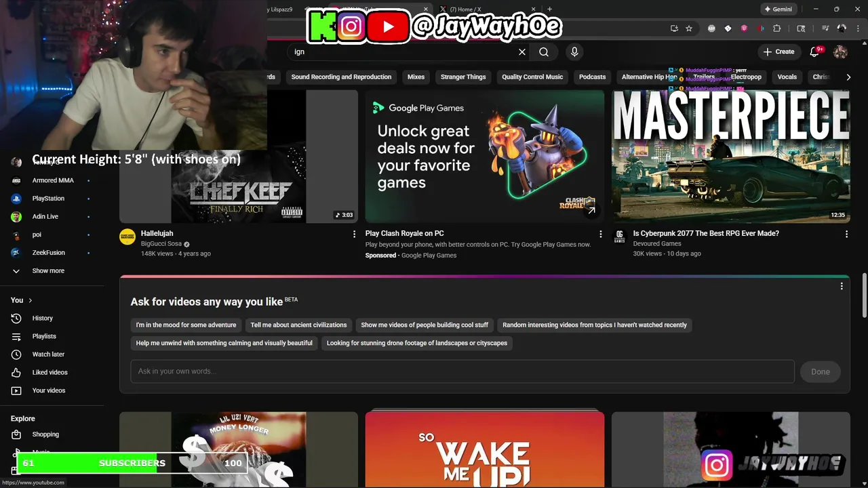Select the Quality Control Music chip

tap(532, 77)
